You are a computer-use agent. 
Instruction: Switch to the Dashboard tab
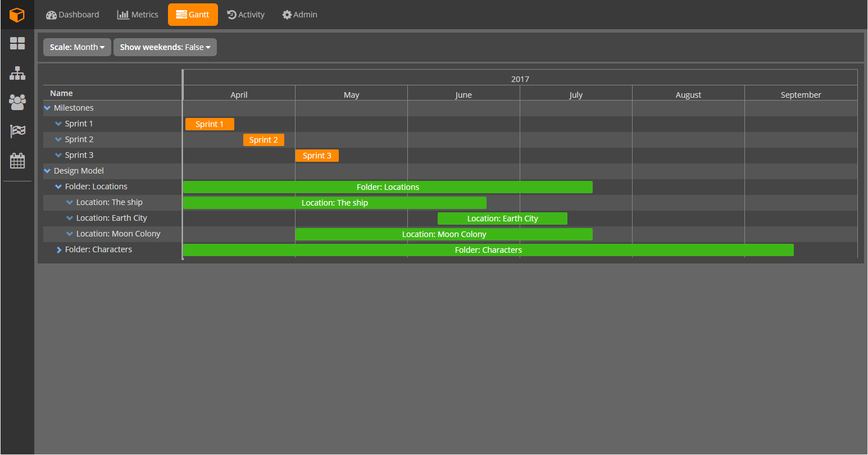click(x=72, y=14)
